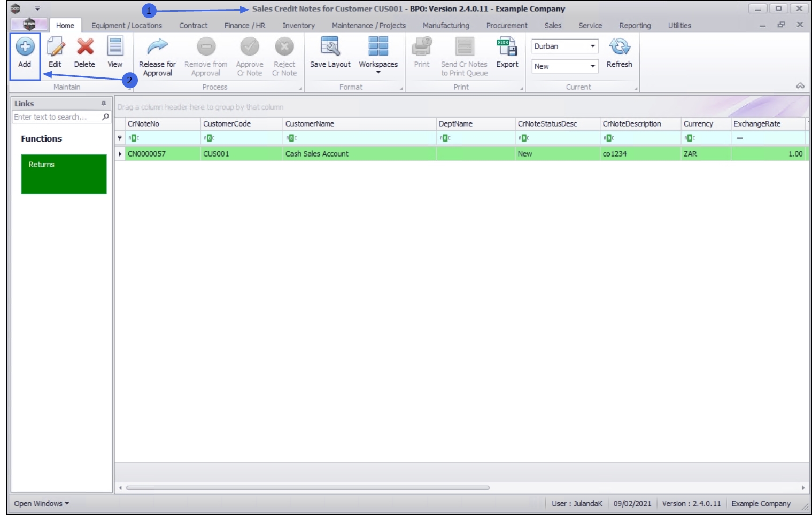Click CustomerCode column filter icon

(209, 138)
